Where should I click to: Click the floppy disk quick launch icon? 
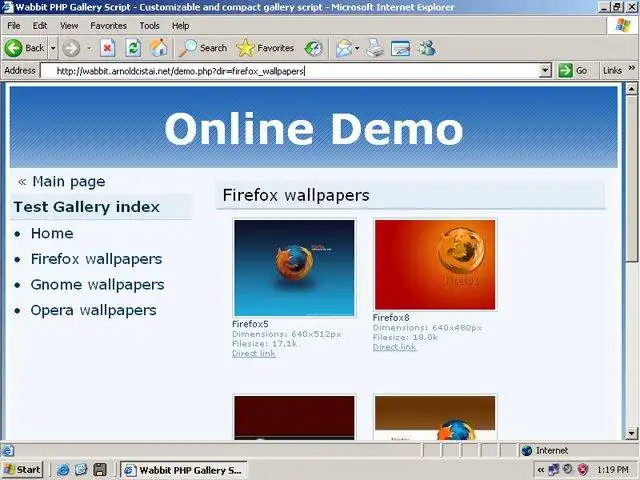click(x=100, y=470)
